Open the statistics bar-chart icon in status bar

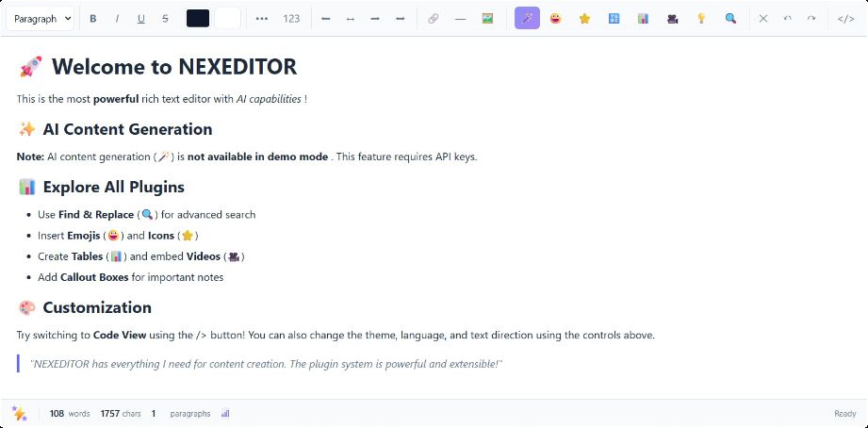225,413
